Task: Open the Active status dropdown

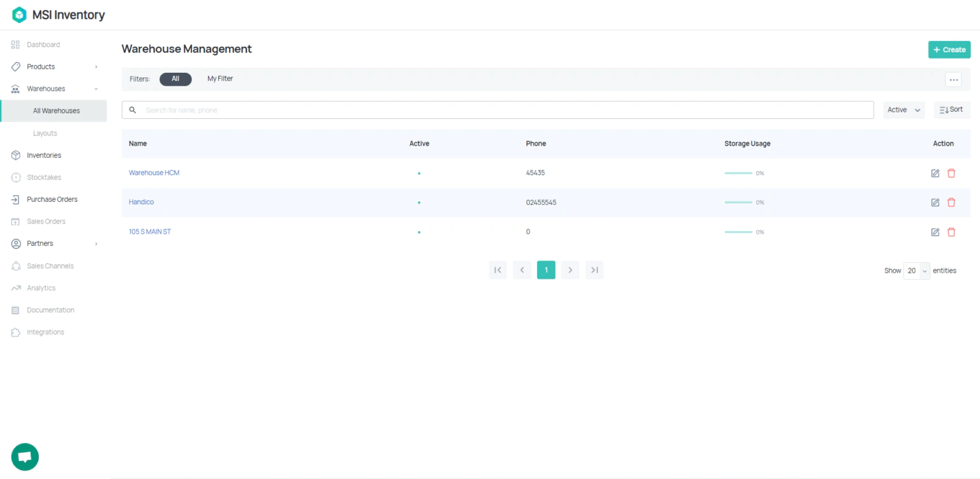Action: coord(904,110)
